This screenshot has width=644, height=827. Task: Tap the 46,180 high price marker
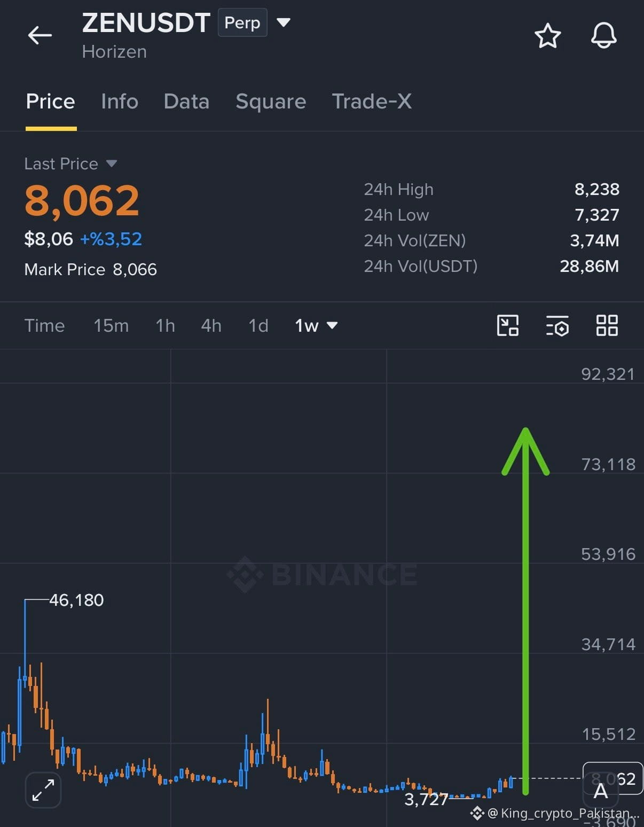pyautogui.click(x=76, y=600)
